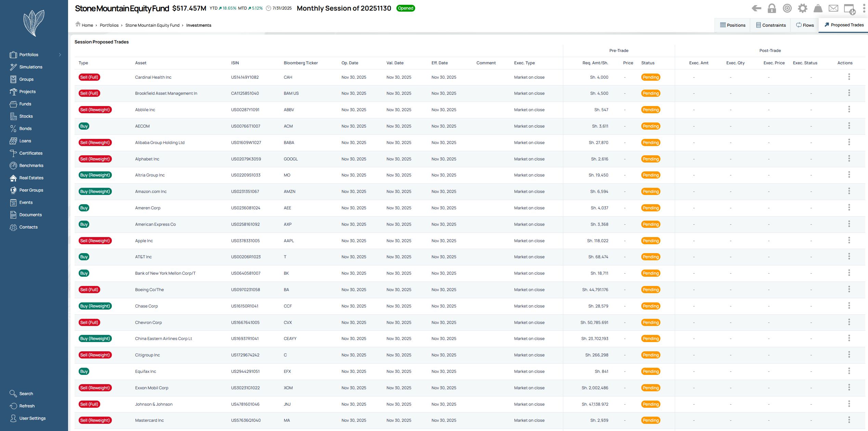
Task: Open the Simulations sidebar item
Action: point(31,67)
